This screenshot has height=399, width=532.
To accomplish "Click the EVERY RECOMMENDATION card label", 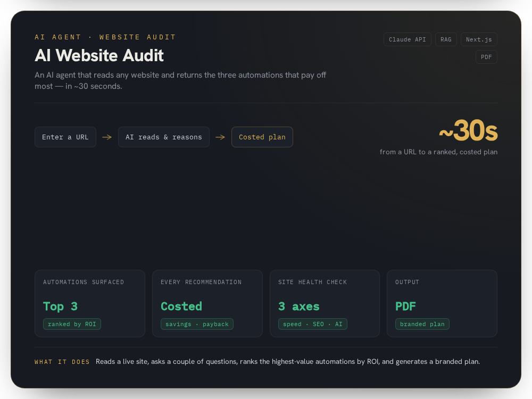I will coord(201,282).
